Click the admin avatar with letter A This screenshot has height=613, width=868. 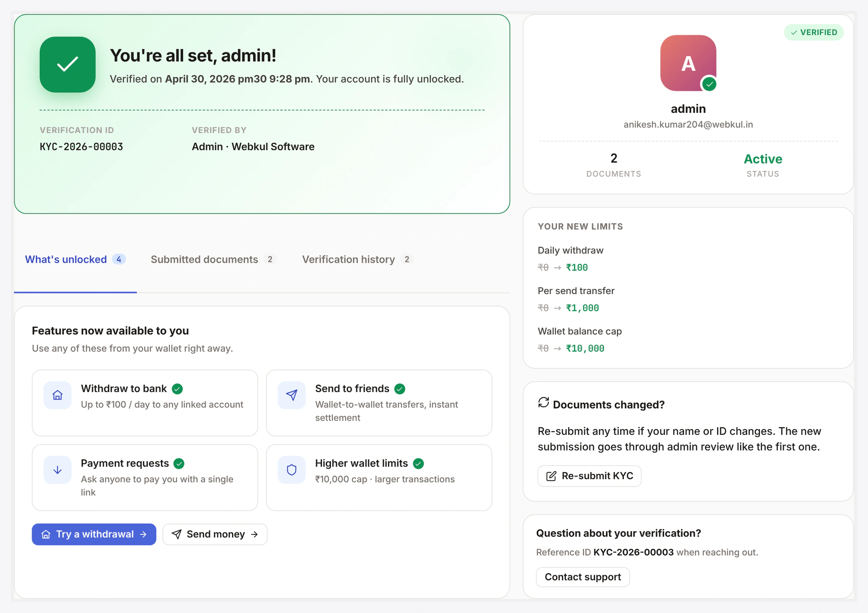click(x=688, y=63)
